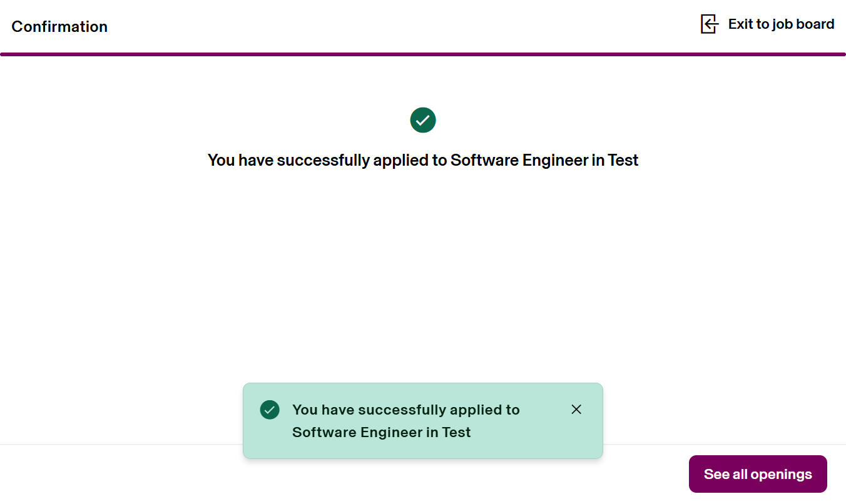
Task: Click the exit door arrow icon
Action: 709,24
